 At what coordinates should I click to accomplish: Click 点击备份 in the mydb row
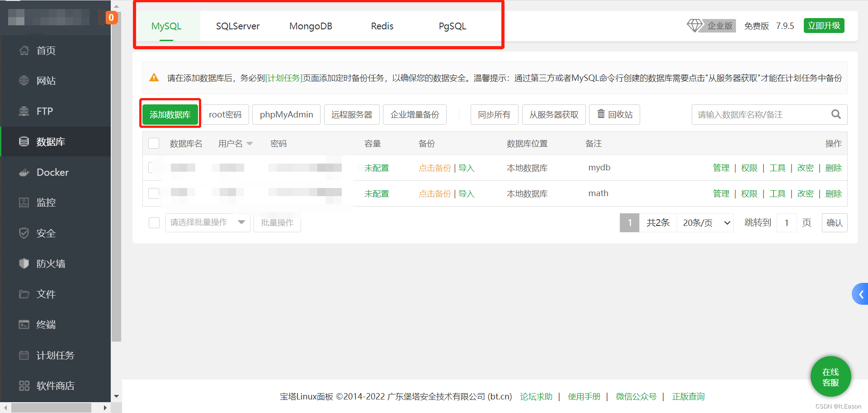[434, 168]
